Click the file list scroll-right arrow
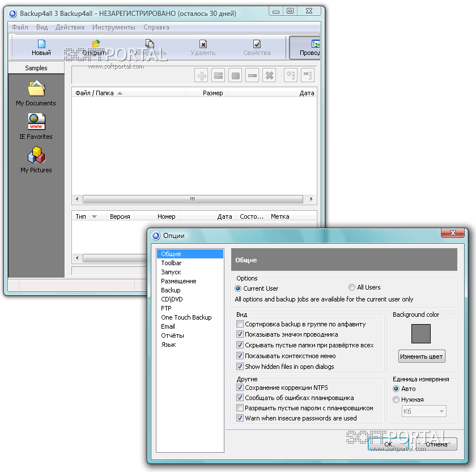476x472 pixels. coord(311,199)
